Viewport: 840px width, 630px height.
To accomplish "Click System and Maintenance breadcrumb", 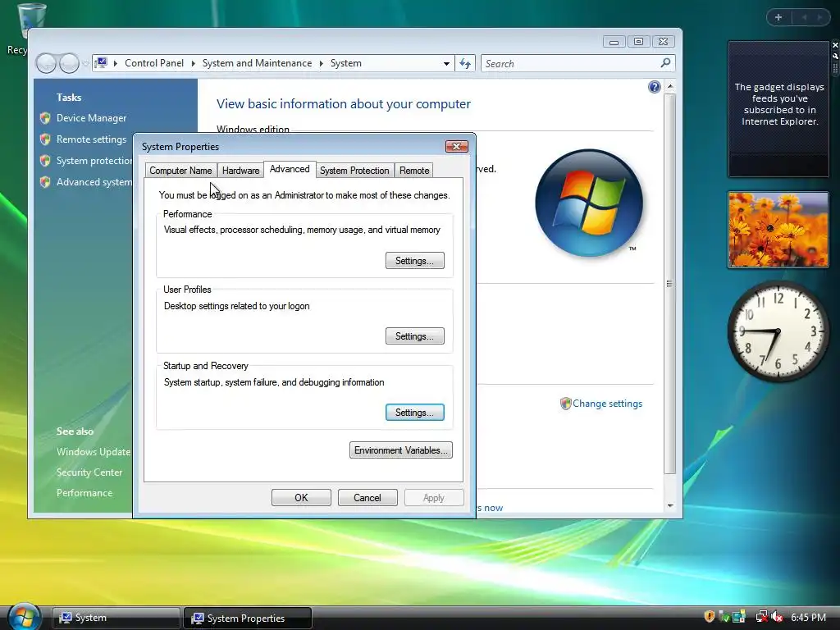I will coord(257,63).
